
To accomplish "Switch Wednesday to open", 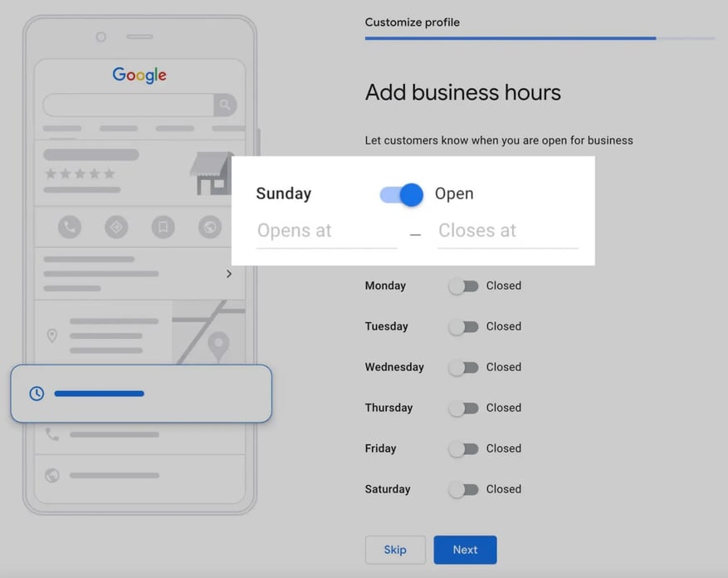I will tap(463, 368).
